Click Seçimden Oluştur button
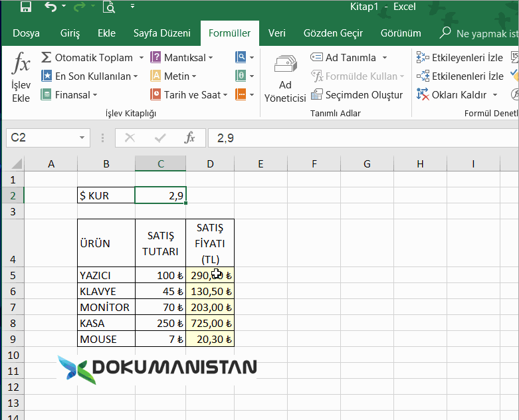519x420 pixels. point(357,95)
